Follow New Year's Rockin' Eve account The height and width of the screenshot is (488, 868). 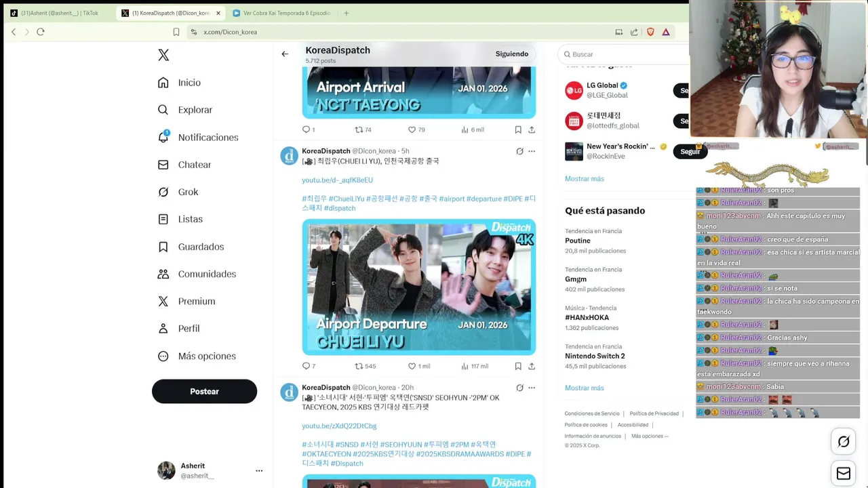pos(690,151)
